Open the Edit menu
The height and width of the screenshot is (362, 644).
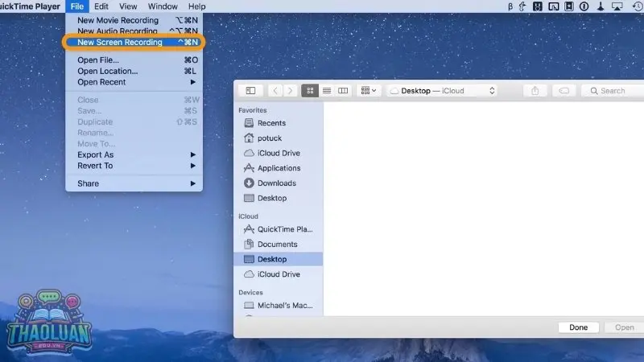(x=101, y=6)
